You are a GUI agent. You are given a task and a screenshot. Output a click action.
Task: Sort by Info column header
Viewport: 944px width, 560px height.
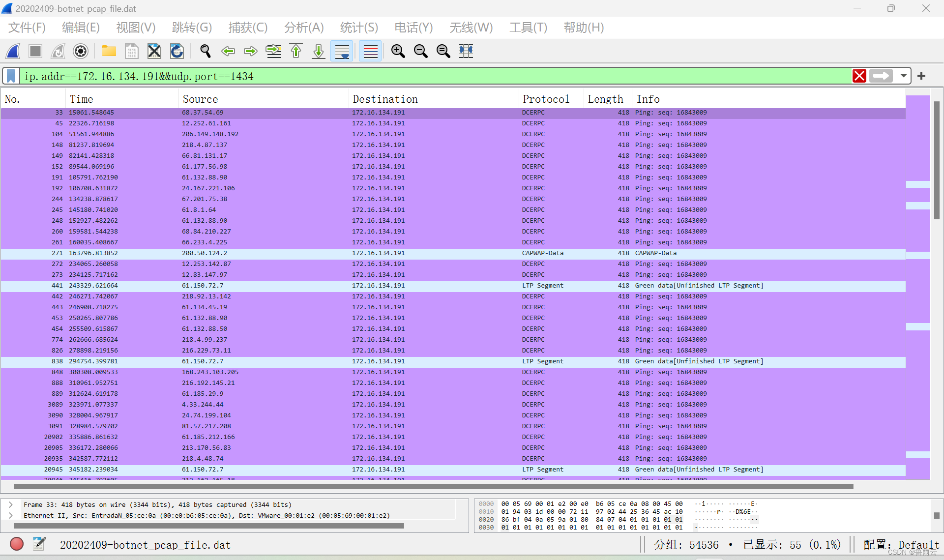769,99
